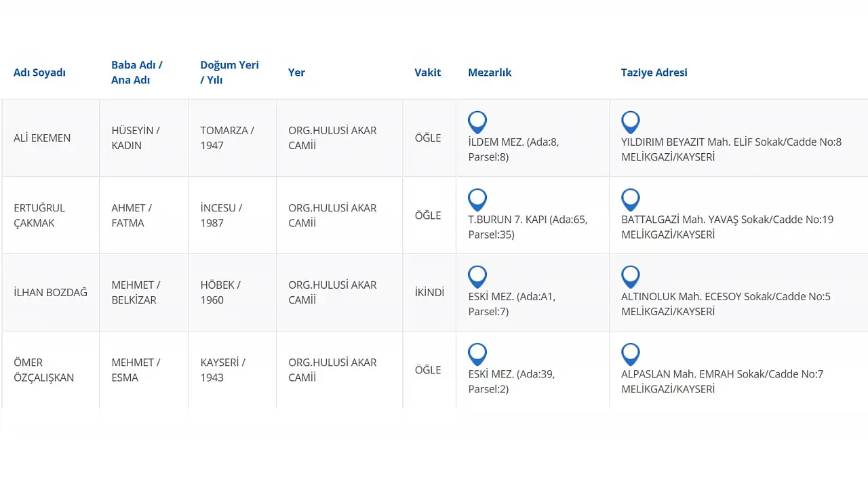Click the Baba Adı / Ana Adı header
Image resolution: width=868 pixels, height=490 pixels.
[x=137, y=73]
